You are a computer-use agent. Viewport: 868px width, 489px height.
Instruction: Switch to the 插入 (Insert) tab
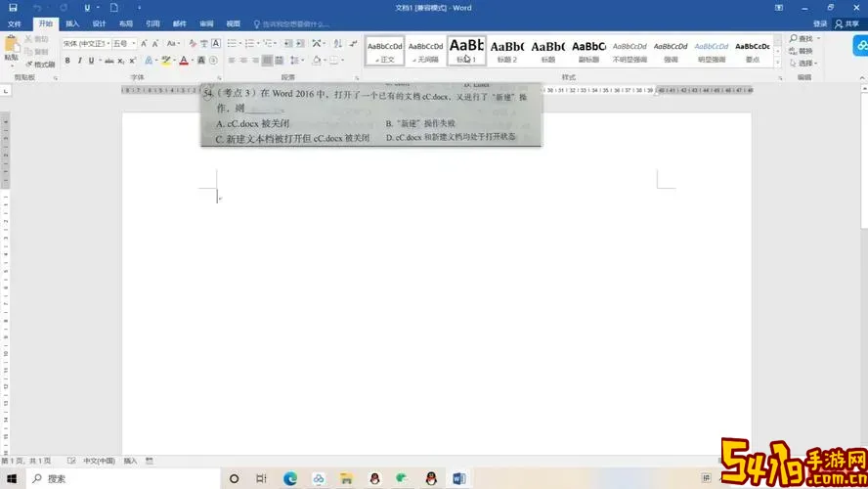72,23
